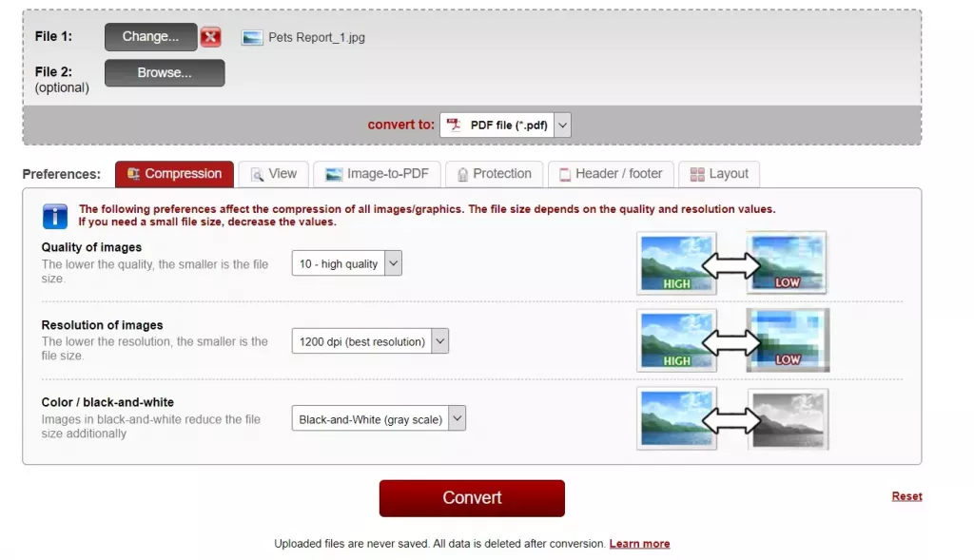Screen dimensions: 974x560
Task: Click the HIGH resolution landscape thumbnail
Action: pos(676,340)
